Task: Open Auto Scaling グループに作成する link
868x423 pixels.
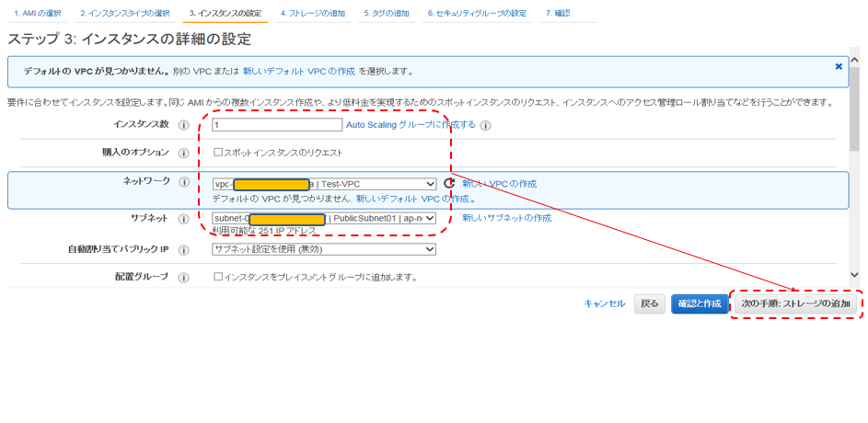Action: pos(411,125)
